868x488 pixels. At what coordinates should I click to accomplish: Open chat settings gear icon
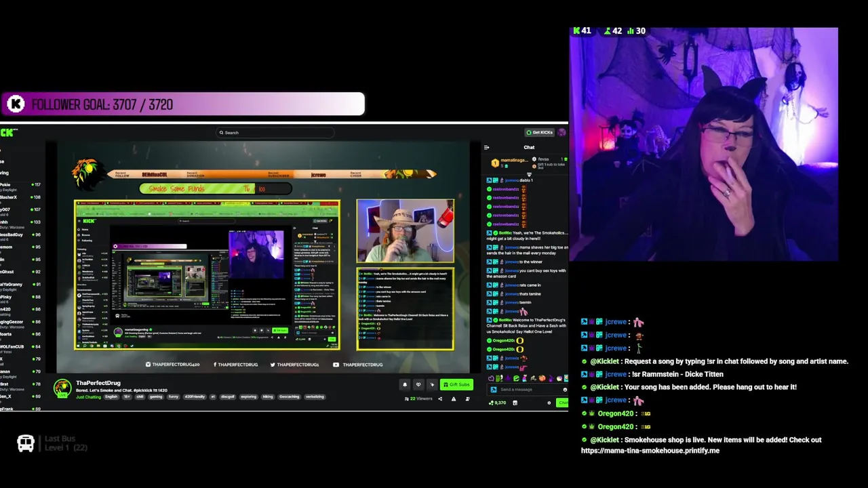coord(549,403)
